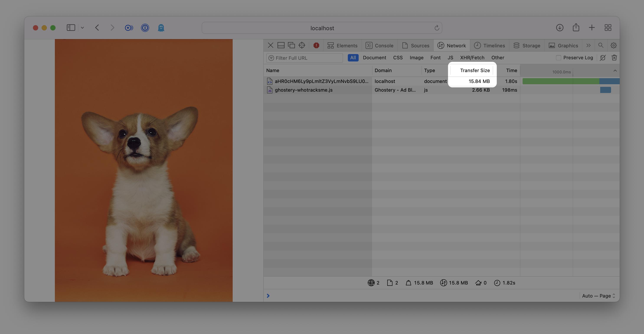
Task: Switch to the Graphics panel
Action: coord(563,45)
